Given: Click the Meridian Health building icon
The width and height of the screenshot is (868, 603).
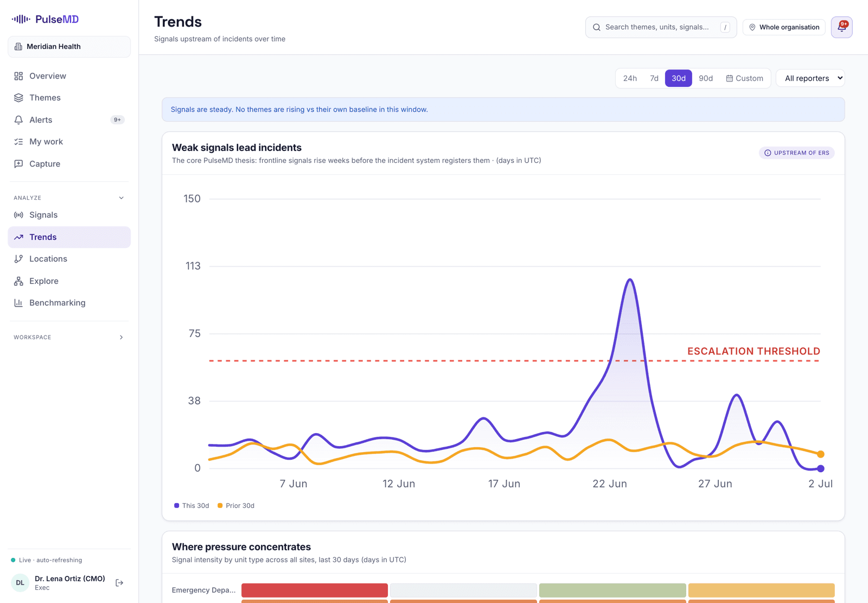Looking at the screenshot, I should [x=18, y=47].
